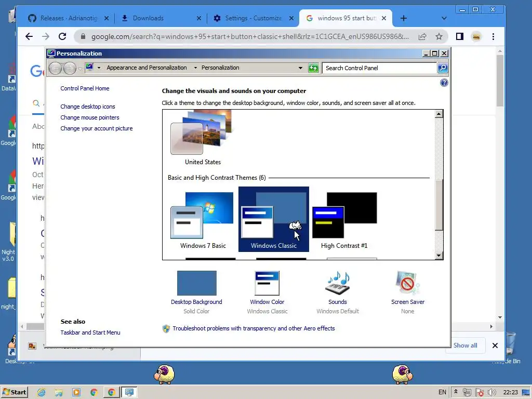Open Windows Explorer folder in taskbar
The height and width of the screenshot is (399, 532).
click(x=59, y=393)
